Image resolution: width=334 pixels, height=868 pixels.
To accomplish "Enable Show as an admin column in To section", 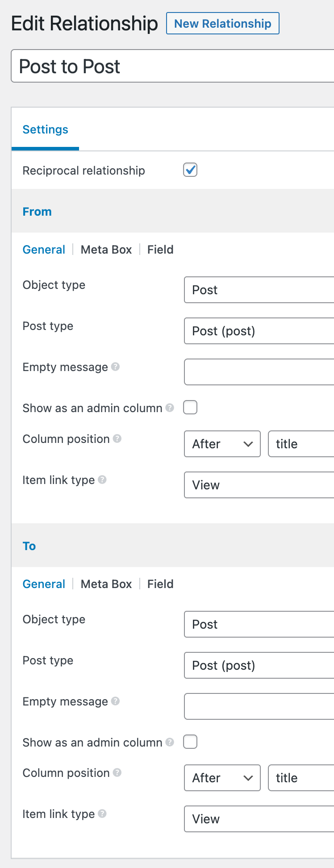I will pos(190,742).
